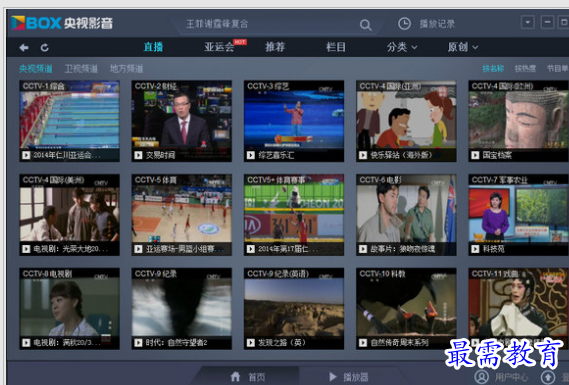This screenshot has height=385, width=569.
Task: Open the CCTV-4国际(欧洲) thumbnail
Action: point(519,121)
